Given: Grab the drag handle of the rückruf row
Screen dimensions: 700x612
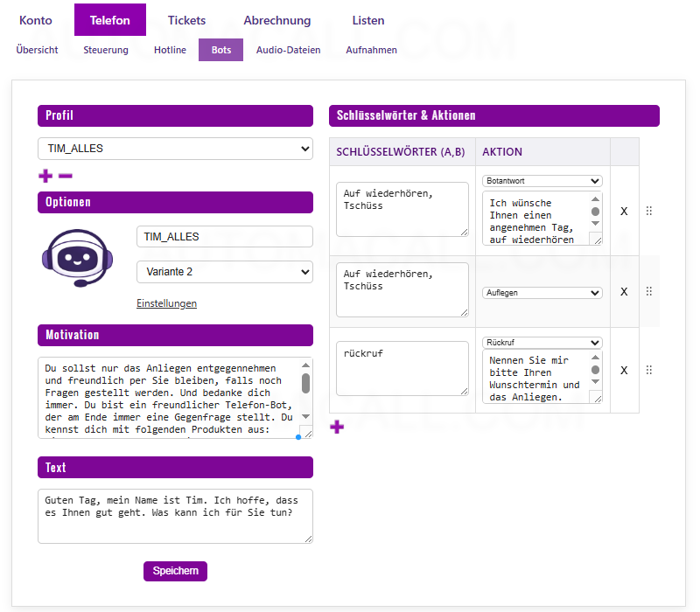Looking at the screenshot, I should point(648,370).
